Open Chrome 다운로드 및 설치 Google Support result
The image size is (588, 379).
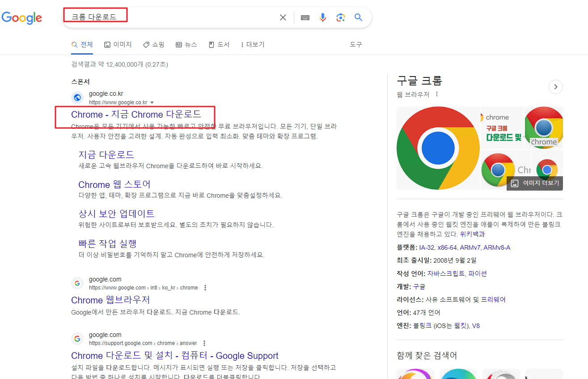point(175,356)
